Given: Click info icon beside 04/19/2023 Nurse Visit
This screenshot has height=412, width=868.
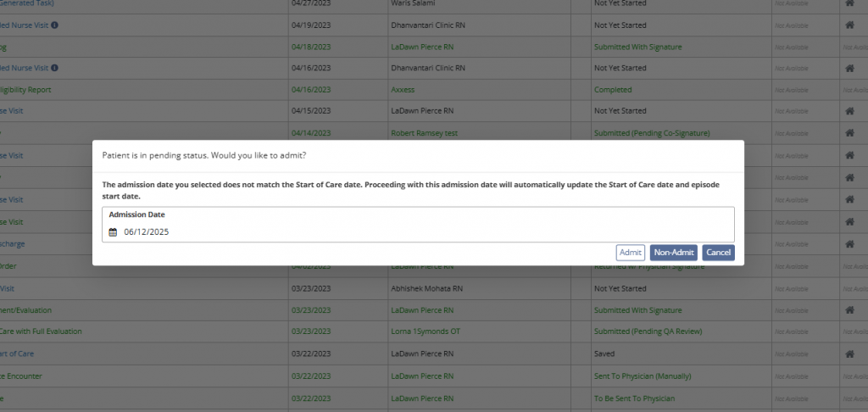Looking at the screenshot, I should coord(55,25).
